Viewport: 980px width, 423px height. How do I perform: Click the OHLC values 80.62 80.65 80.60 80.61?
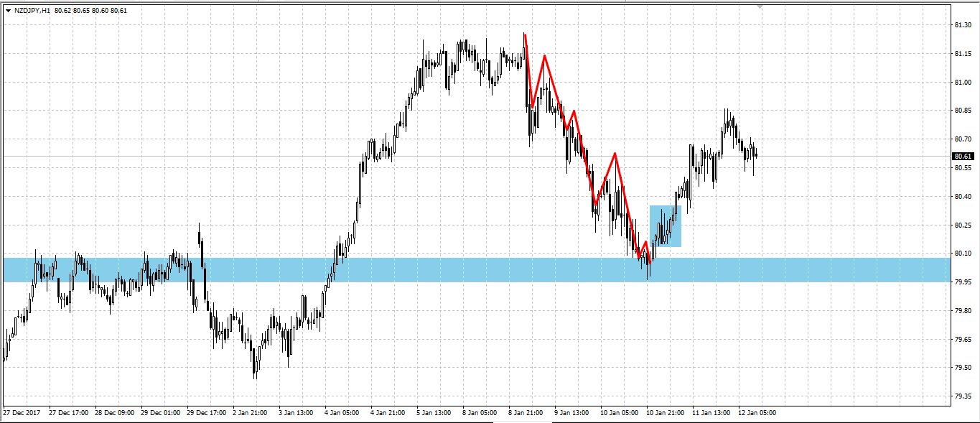point(90,11)
